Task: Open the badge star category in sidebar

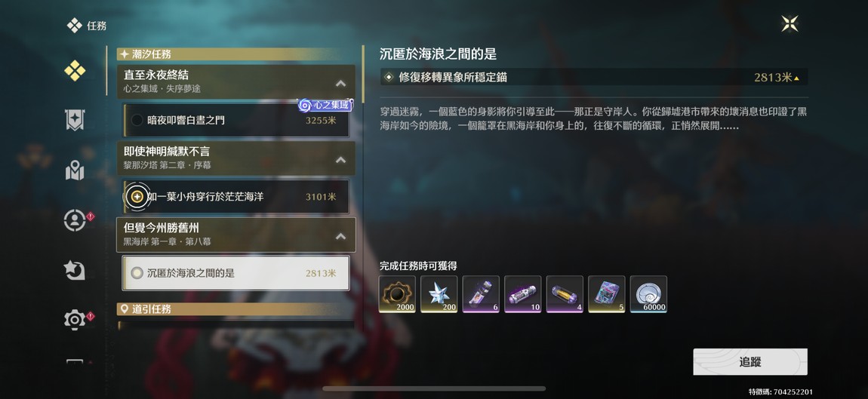Action: pos(75,120)
